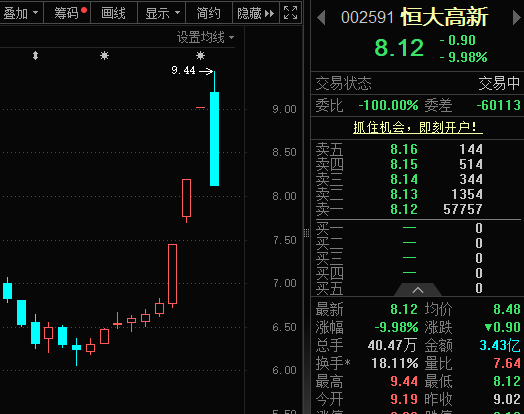Open 设置均线 moving average settings
This screenshot has width=524, height=414.
(x=205, y=37)
